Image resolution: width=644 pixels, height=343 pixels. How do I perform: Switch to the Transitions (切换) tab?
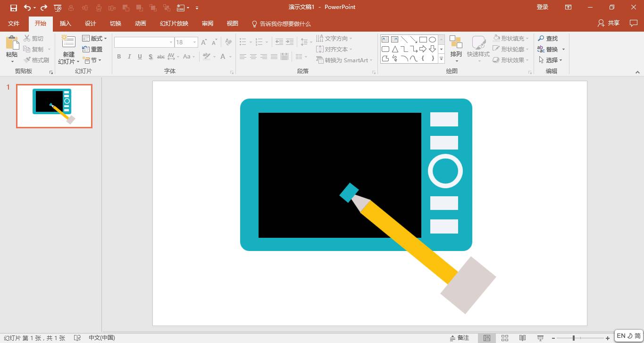point(116,24)
